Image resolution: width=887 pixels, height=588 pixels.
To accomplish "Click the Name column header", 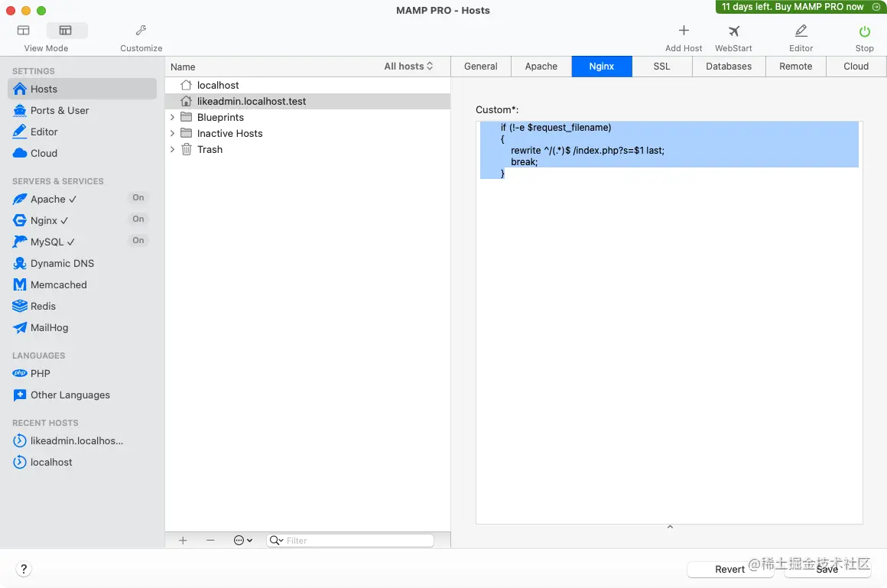I will [183, 67].
